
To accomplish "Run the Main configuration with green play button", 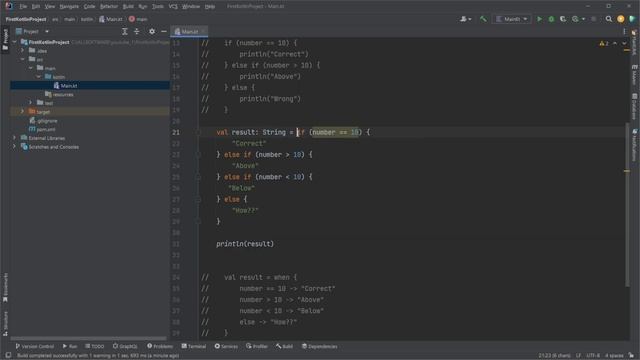I will [x=539, y=19].
